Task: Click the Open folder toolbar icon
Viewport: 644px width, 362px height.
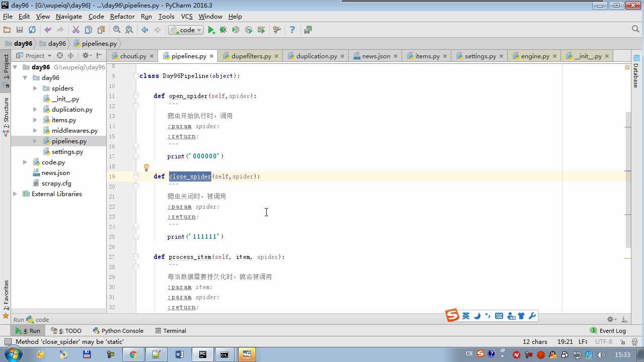Action: pos(7,30)
